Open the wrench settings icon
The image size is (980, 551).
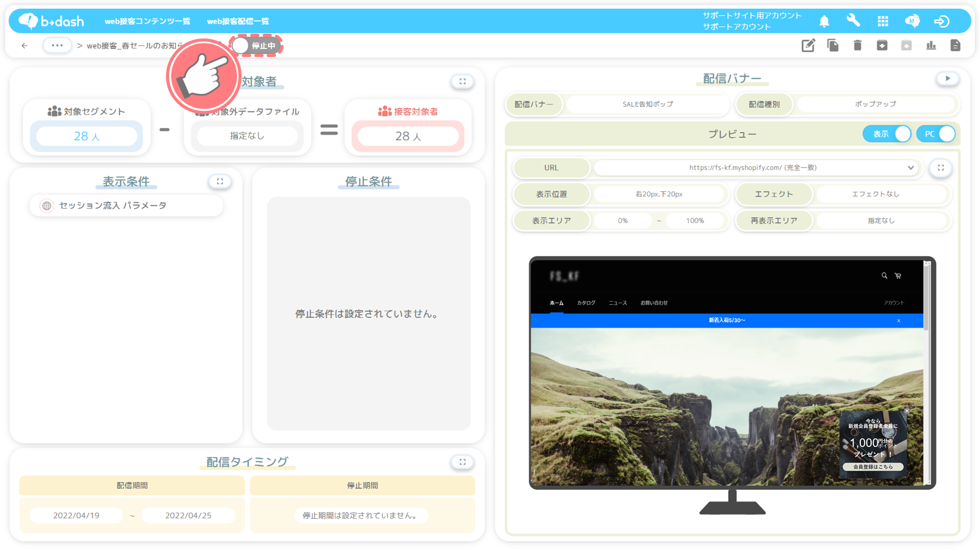(x=853, y=21)
